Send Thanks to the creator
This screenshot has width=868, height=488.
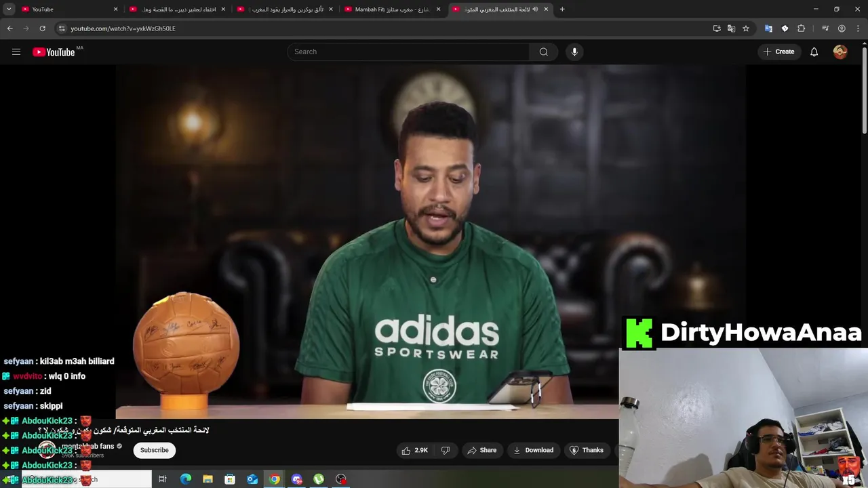point(587,450)
